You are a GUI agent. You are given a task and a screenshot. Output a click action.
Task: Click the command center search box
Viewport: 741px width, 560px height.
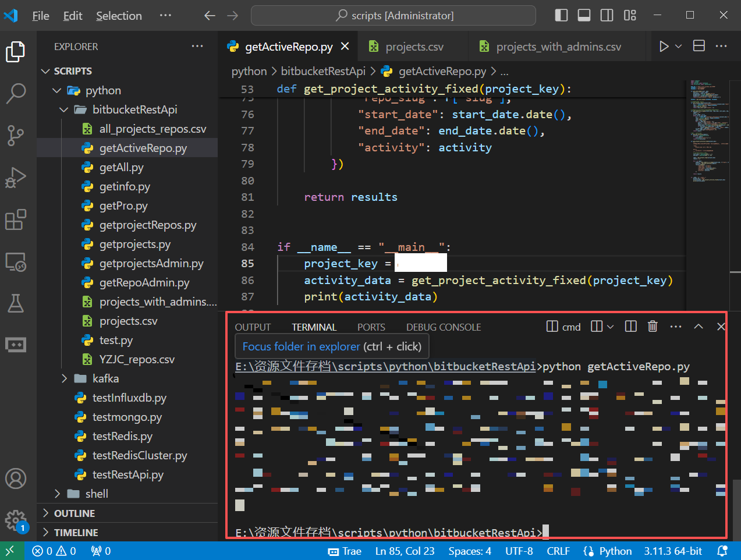(x=393, y=16)
